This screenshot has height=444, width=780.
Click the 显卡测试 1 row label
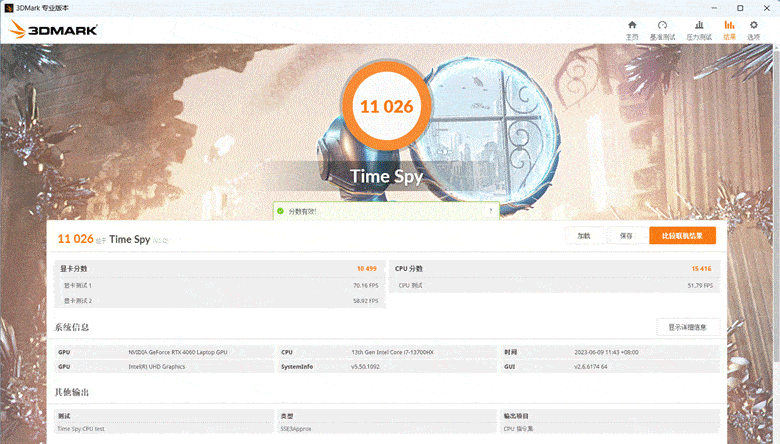tap(78, 285)
